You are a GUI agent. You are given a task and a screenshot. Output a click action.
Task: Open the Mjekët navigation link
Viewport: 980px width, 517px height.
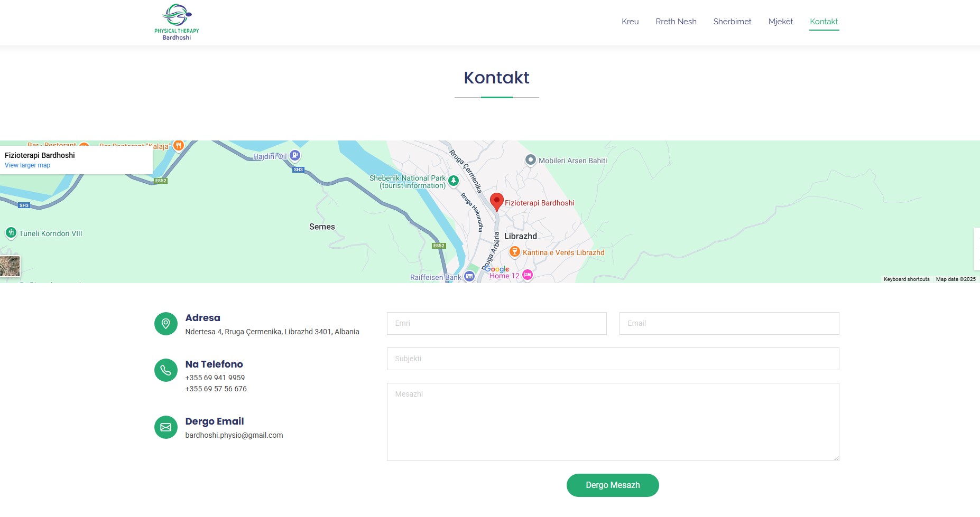780,22
